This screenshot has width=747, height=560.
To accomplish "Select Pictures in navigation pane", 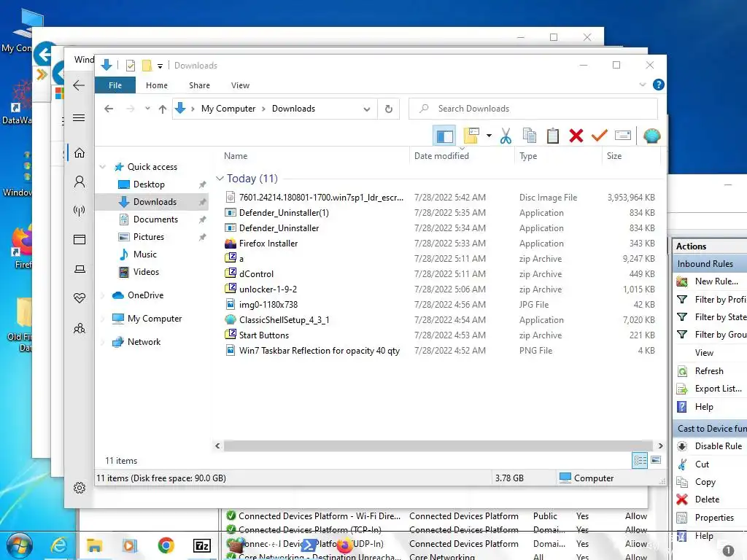I will click(x=148, y=237).
